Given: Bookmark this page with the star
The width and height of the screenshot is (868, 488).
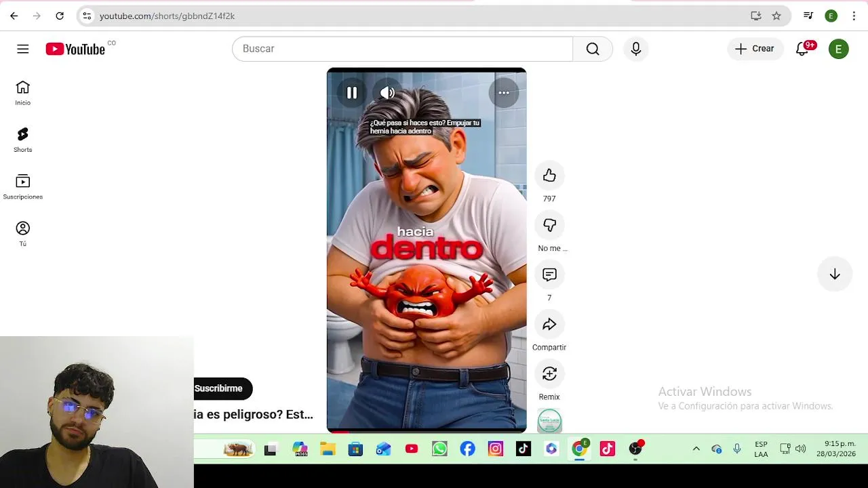Looking at the screenshot, I should (776, 16).
